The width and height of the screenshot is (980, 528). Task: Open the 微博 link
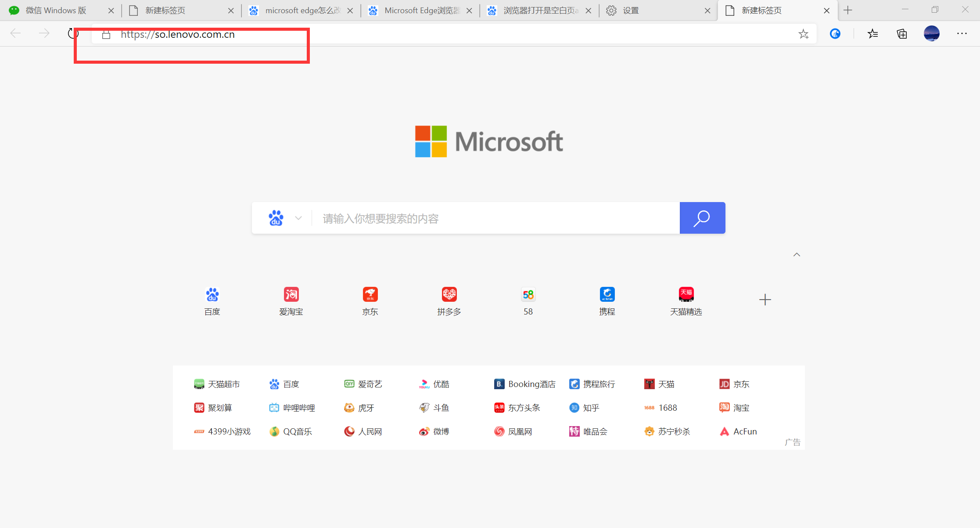point(434,432)
